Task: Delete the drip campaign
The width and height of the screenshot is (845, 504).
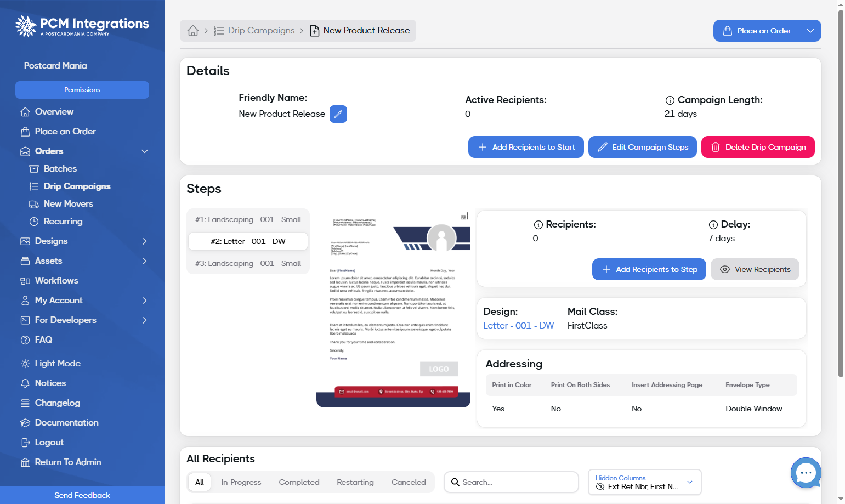Action: coord(758,147)
